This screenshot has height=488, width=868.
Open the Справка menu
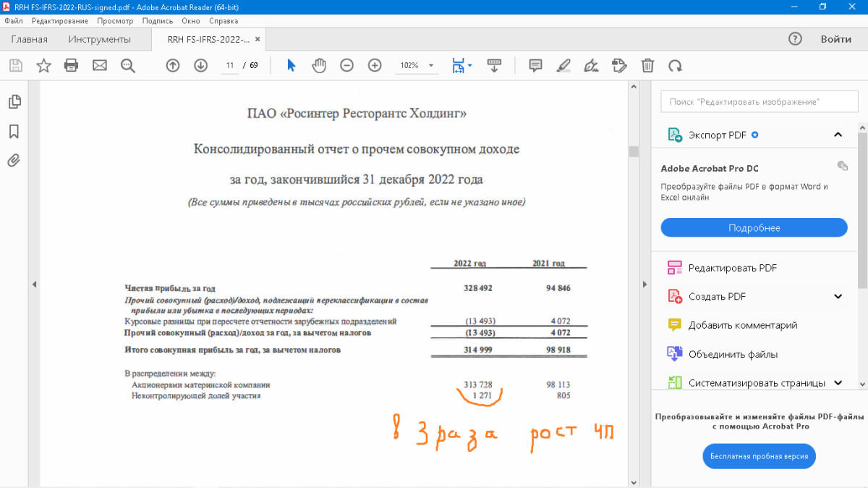click(x=224, y=21)
